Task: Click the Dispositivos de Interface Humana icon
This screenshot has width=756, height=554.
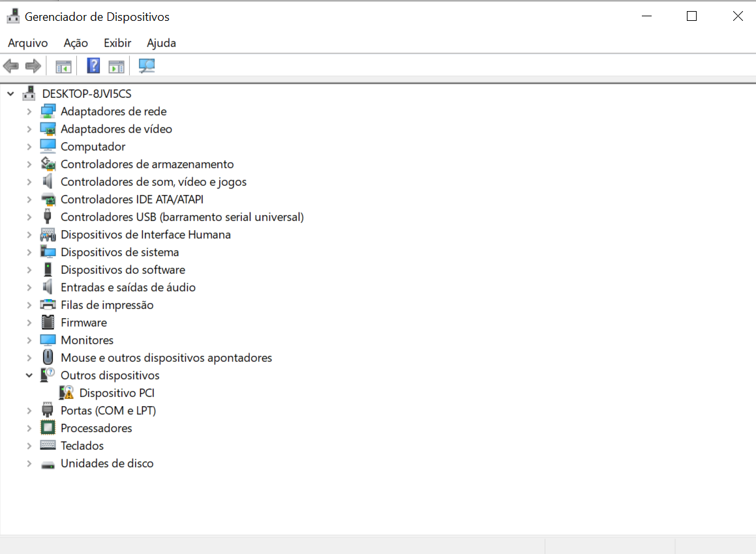Action: pos(48,235)
